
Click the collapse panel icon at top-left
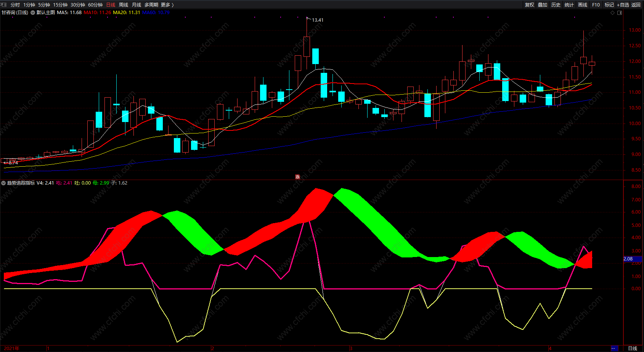3,5
